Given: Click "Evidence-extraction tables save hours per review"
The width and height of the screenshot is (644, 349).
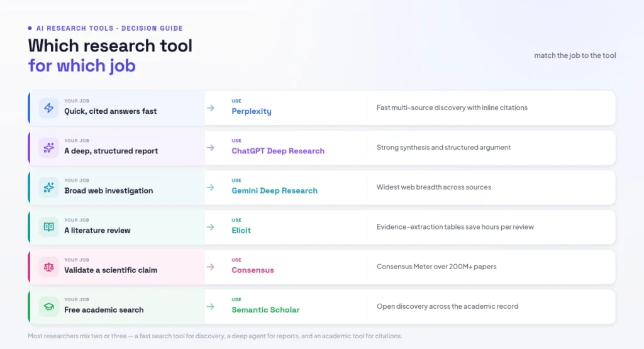Looking at the screenshot, I should point(455,226).
